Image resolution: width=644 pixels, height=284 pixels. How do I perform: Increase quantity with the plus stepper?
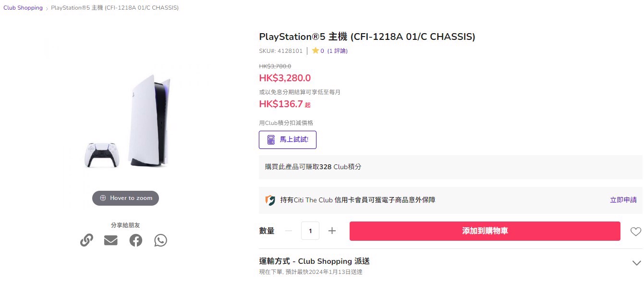tap(332, 231)
